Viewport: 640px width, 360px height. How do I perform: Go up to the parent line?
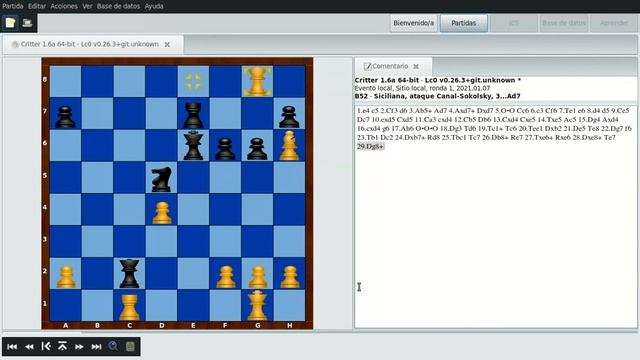(x=62, y=347)
